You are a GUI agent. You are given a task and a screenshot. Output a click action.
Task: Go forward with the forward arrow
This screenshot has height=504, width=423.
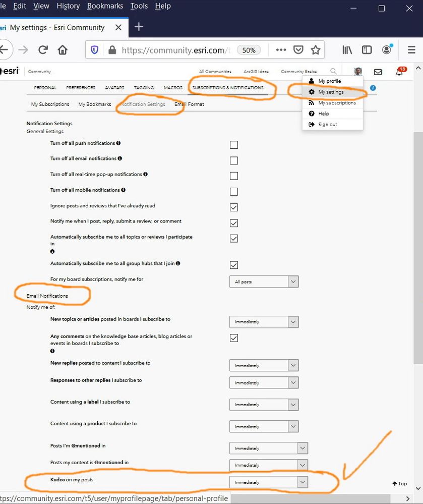pyautogui.click(x=23, y=50)
